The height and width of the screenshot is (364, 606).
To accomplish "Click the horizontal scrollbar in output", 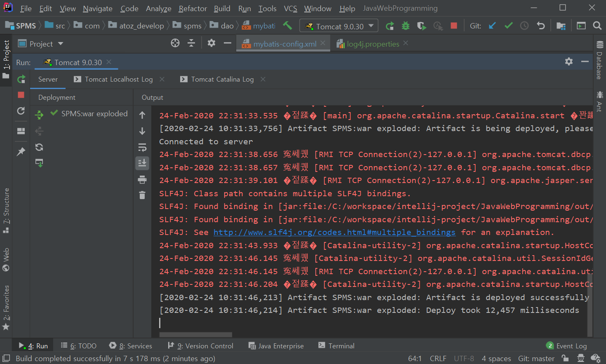I will [196, 335].
